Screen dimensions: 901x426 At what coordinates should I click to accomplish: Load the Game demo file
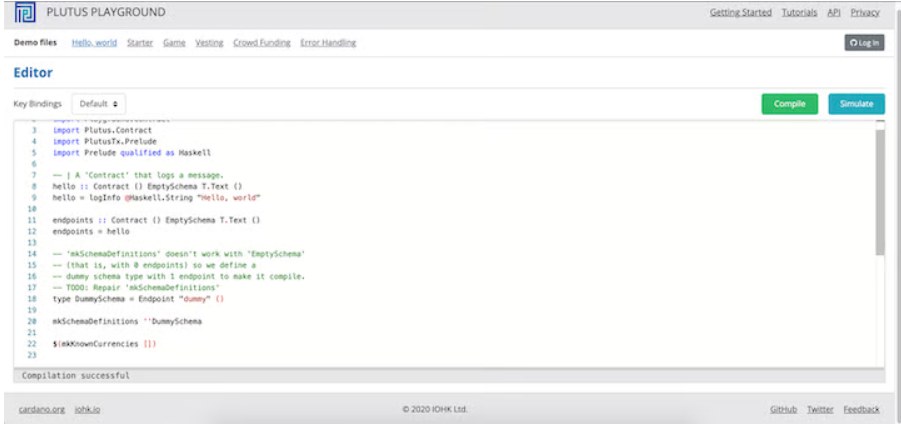coord(174,43)
